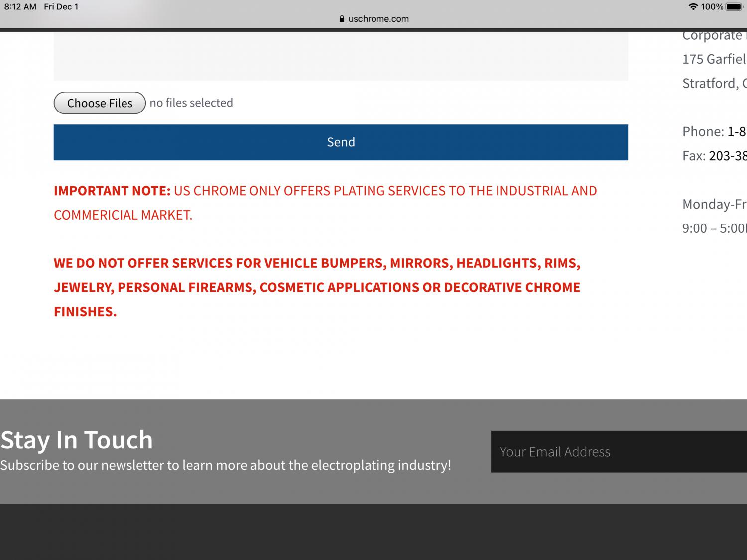
Task: Submit the form with Send button
Action: coord(341,142)
